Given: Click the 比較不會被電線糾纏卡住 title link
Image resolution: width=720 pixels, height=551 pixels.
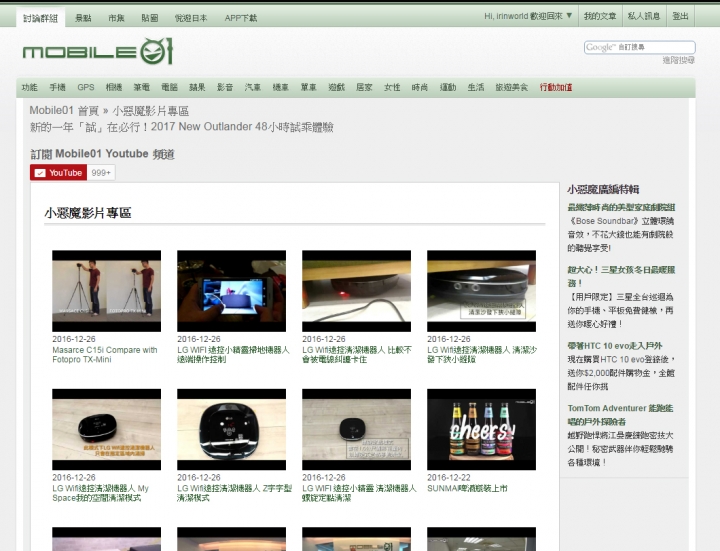Looking at the screenshot, I should coord(357,354).
